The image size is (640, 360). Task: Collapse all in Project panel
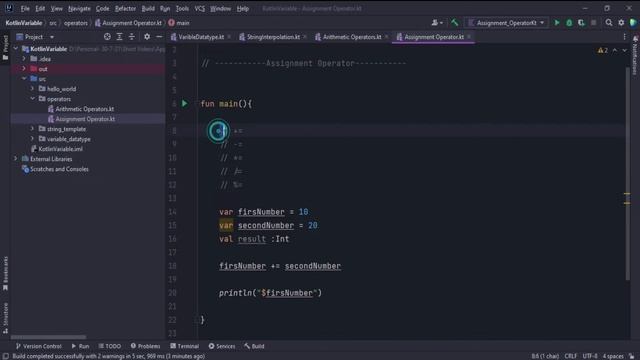(x=131, y=37)
